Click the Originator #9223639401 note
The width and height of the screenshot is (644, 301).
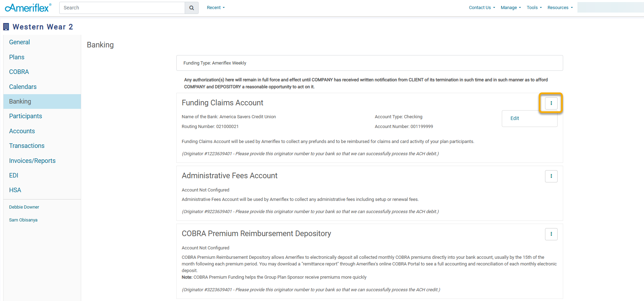[x=310, y=212]
